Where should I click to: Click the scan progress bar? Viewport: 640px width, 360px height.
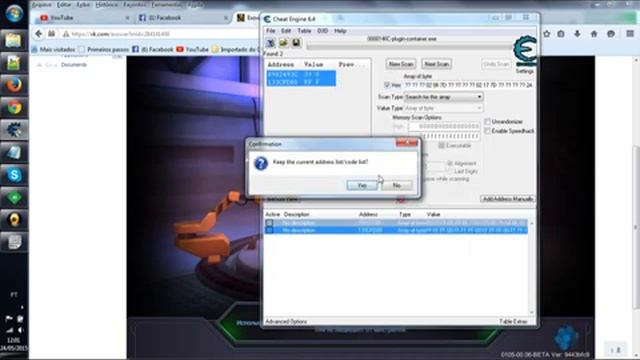coord(409,47)
